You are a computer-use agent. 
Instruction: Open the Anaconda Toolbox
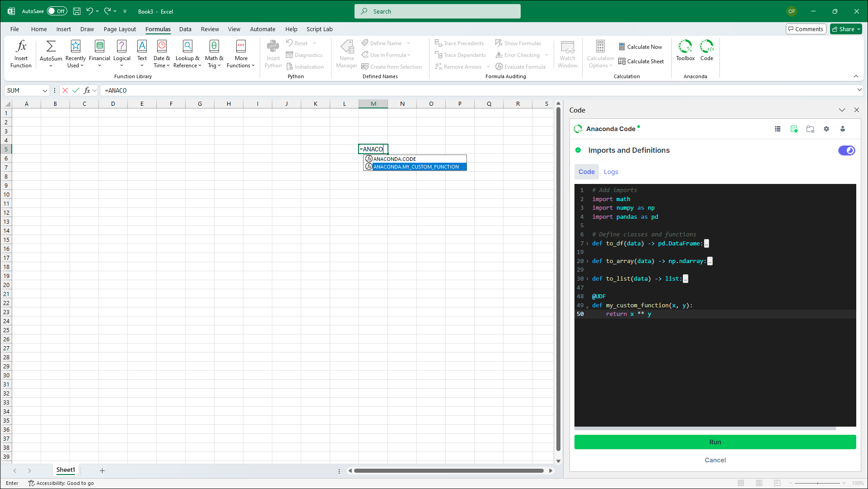[x=685, y=50]
